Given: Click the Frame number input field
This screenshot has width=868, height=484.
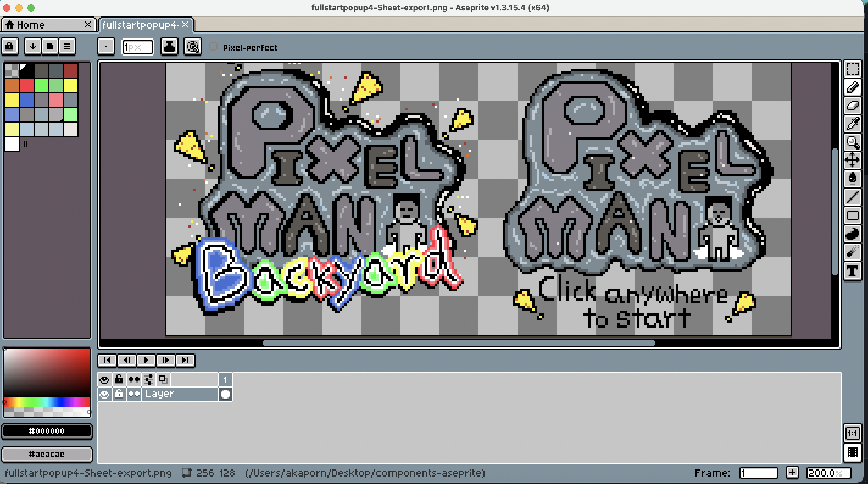Looking at the screenshot, I should coord(758,473).
